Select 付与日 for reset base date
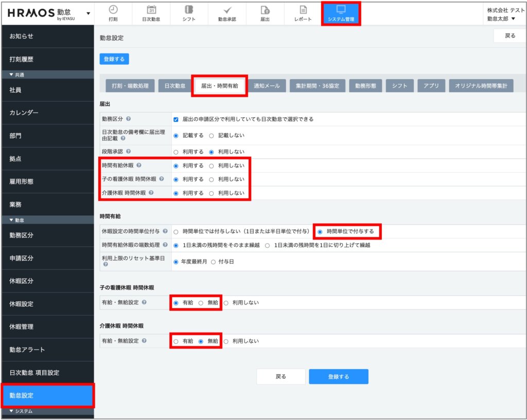527x420 pixels. tap(214, 262)
